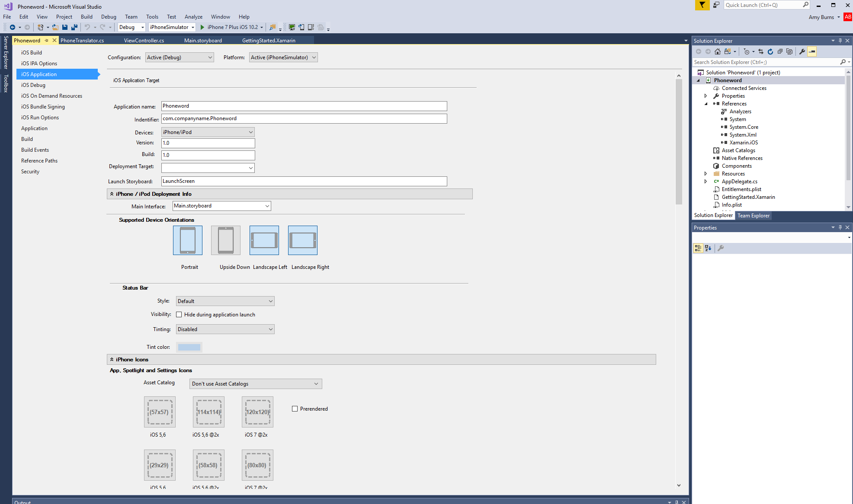
Task: Switch to the Main.storyboard tab
Action: (203, 41)
